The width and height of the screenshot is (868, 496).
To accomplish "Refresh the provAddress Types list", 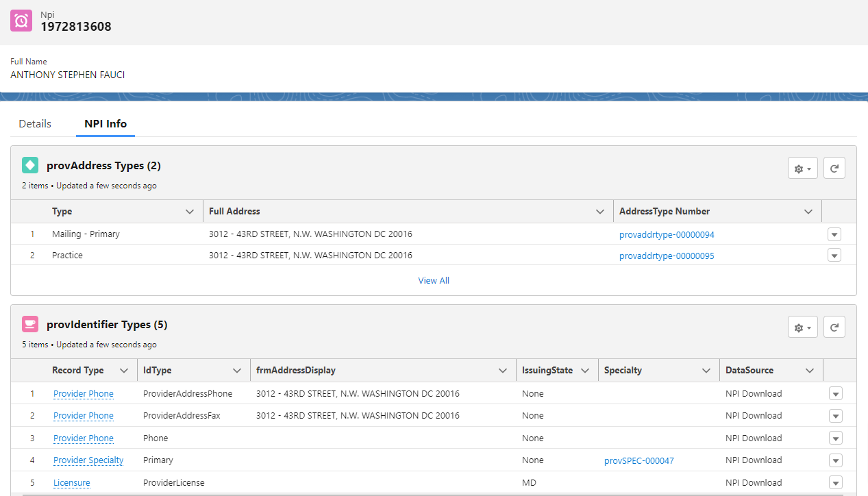I will coord(834,168).
